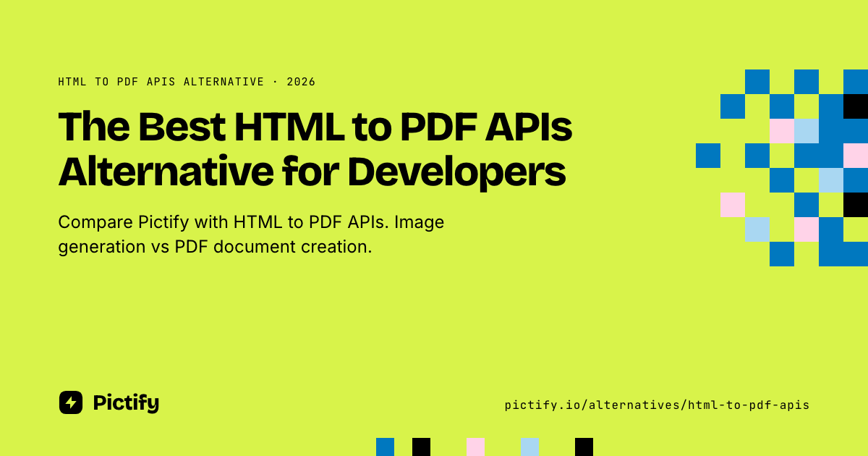Click the Pictify lightning bolt logo icon
The width and height of the screenshot is (868, 456).
pyautogui.click(x=71, y=402)
